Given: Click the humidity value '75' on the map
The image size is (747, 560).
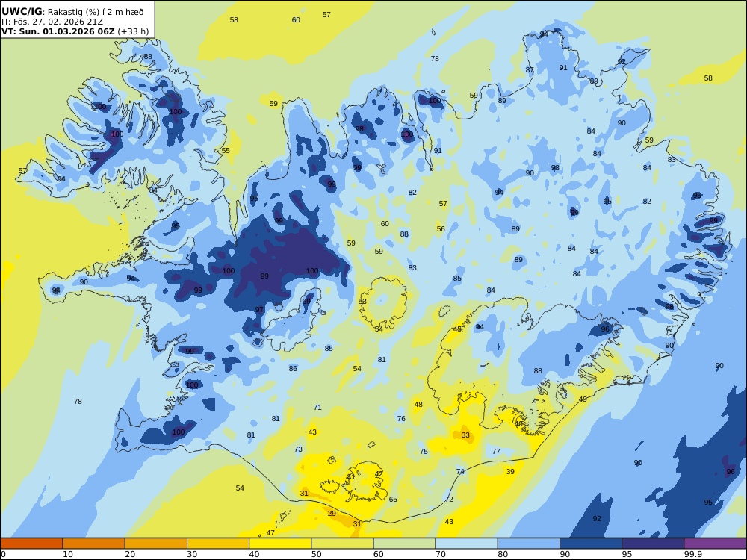Looking at the screenshot, I should click(x=424, y=452).
